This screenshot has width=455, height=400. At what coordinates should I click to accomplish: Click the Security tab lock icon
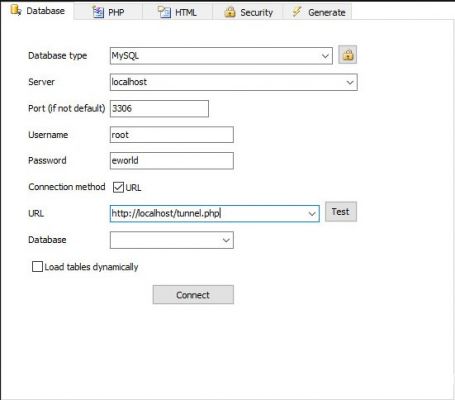point(230,12)
